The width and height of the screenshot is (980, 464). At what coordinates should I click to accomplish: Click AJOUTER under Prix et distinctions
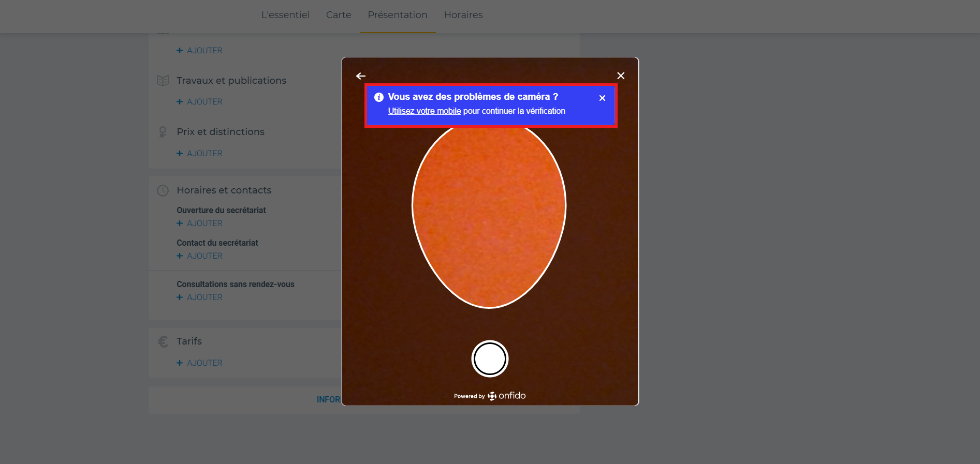coord(199,154)
